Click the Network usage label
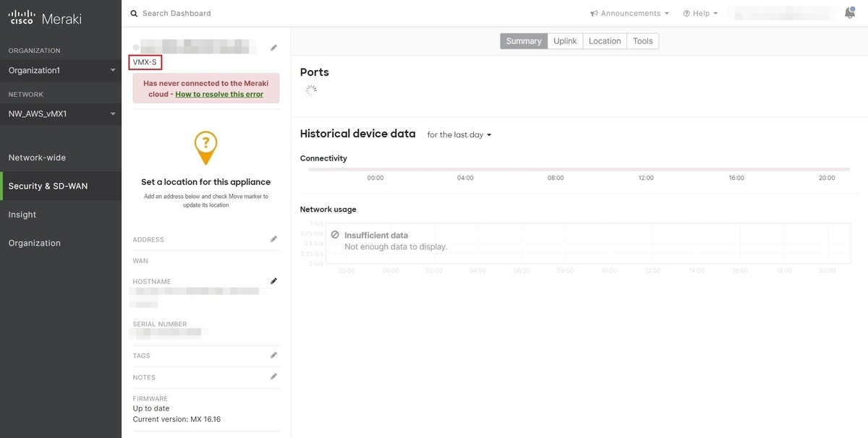 (x=328, y=210)
